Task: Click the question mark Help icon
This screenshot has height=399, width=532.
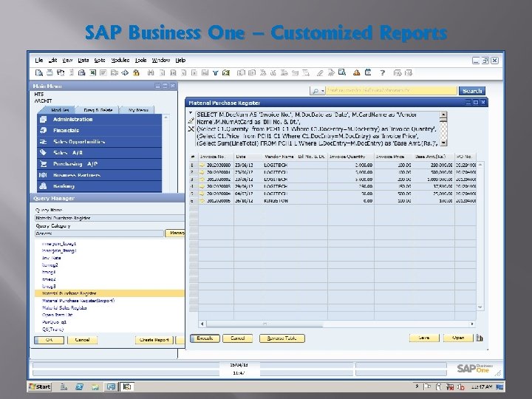Action: point(383,72)
